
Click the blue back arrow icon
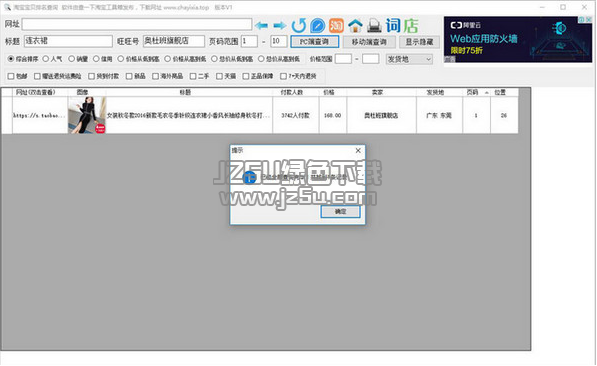coord(261,26)
